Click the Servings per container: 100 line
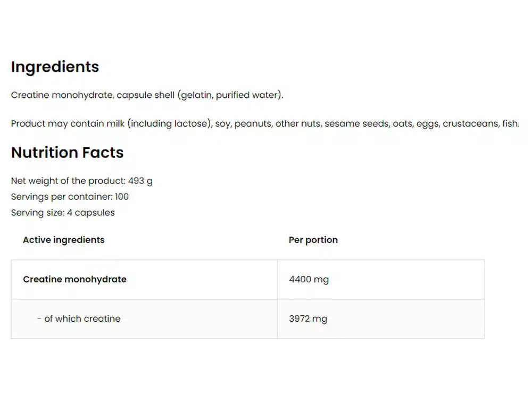Image resolution: width=532 pixels, height=402 pixels. click(70, 197)
